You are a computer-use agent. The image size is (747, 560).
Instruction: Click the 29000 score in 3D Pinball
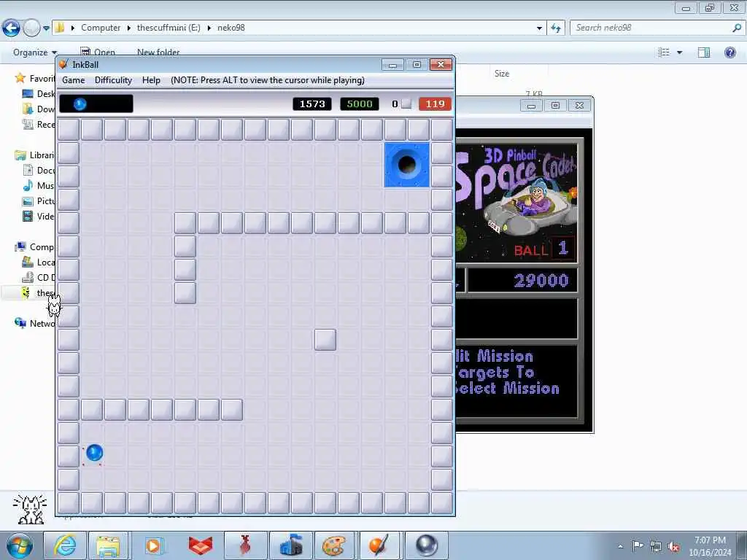[541, 281]
